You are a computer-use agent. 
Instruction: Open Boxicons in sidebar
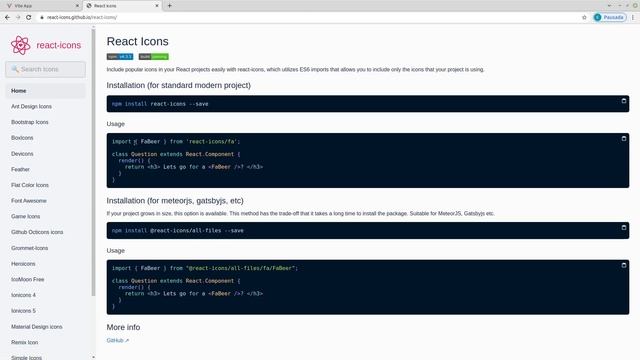[22, 138]
